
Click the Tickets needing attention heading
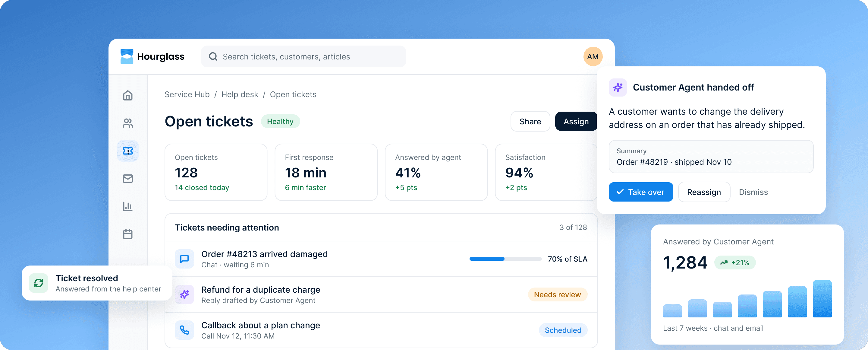227,227
